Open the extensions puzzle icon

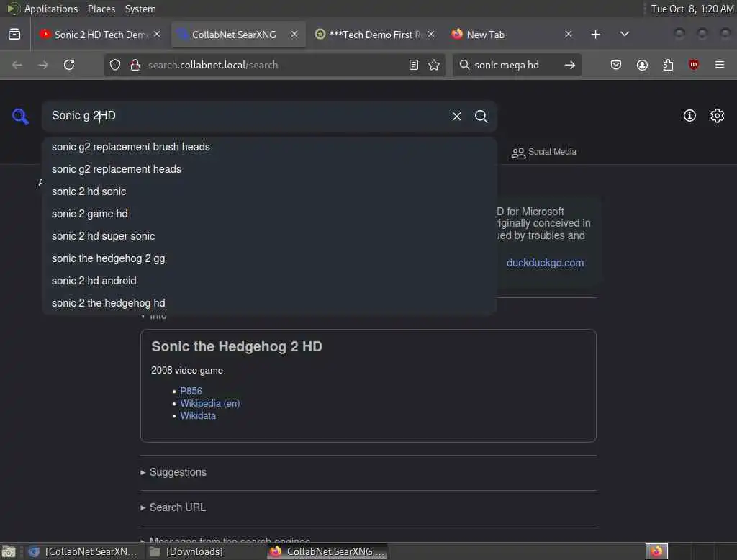[x=668, y=65]
